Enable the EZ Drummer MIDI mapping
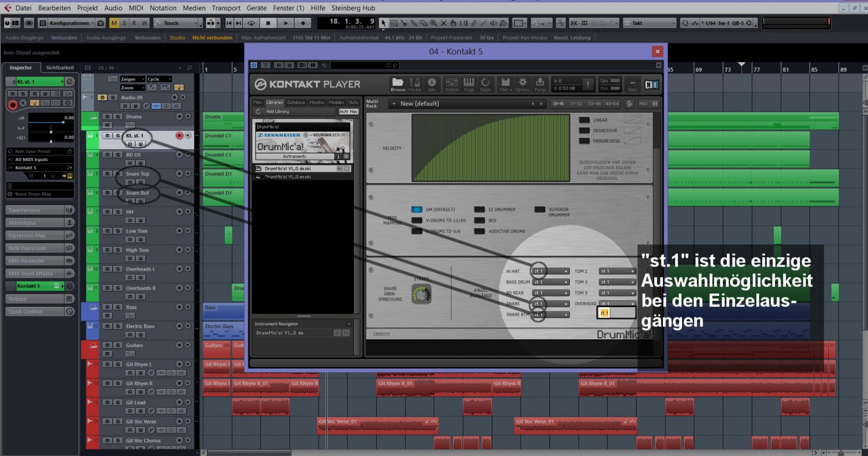 point(479,210)
